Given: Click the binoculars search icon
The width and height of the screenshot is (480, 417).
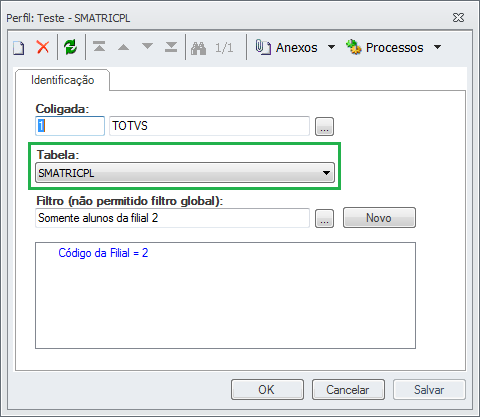Looking at the screenshot, I should click(198, 48).
